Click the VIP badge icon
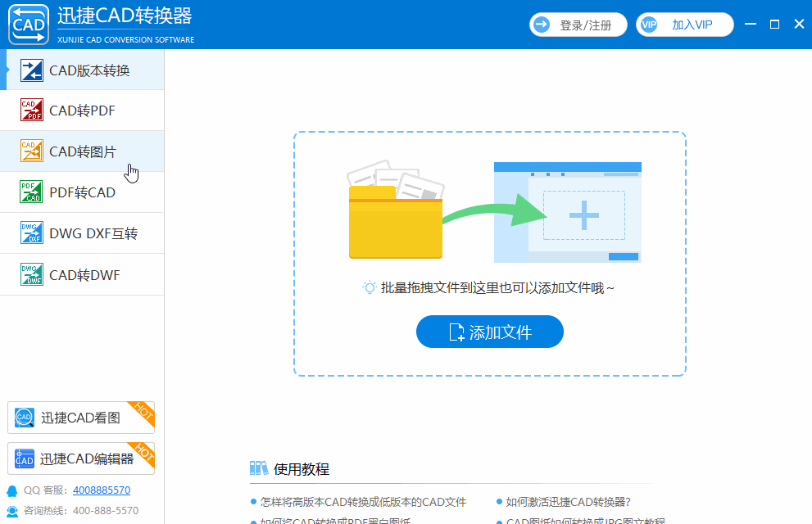This screenshot has width=812, height=524. [x=648, y=25]
